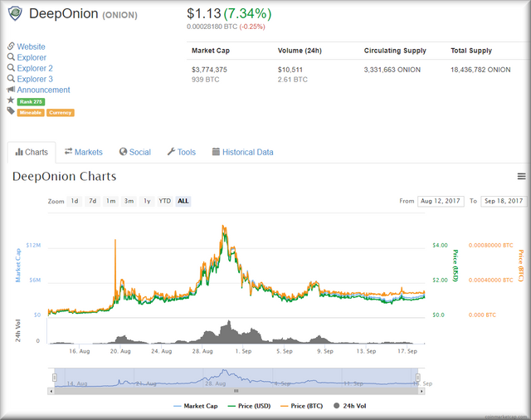The width and height of the screenshot is (531, 420).
Task: Click the Mineable tag badge
Action: (31, 112)
